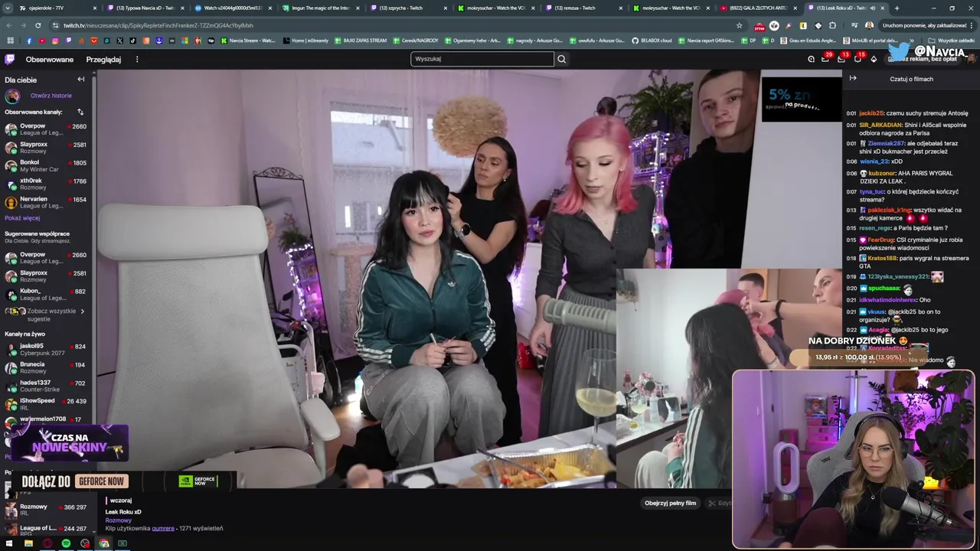This screenshot has width=980, height=551.
Task: Open Przeglądaj in Twitch nav
Action: (x=103, y=59)
